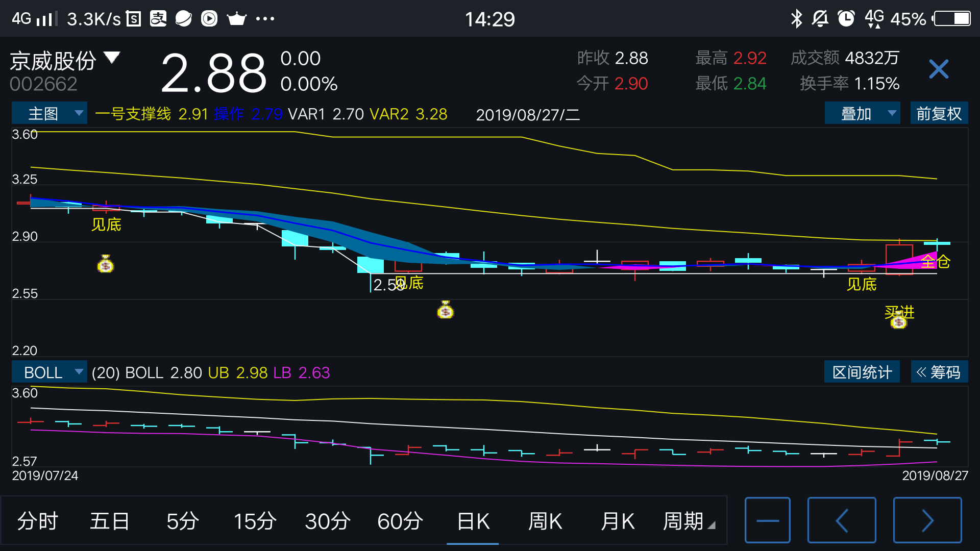The width and height of the screenshot is (980, 551).
Task: Select the 60分 chart period
Action: point(400,521)
